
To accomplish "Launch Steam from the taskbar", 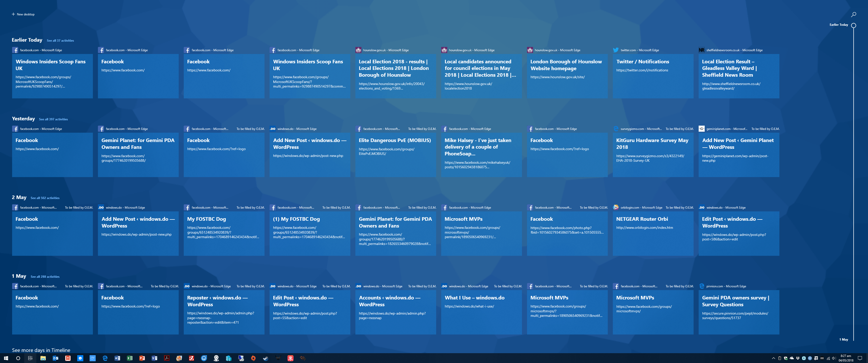I will [266, 358].
